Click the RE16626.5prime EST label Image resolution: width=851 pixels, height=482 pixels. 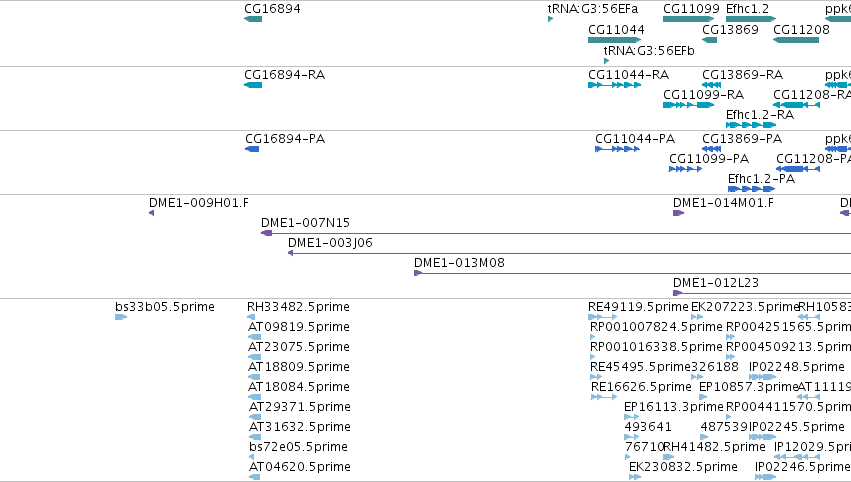642,388
